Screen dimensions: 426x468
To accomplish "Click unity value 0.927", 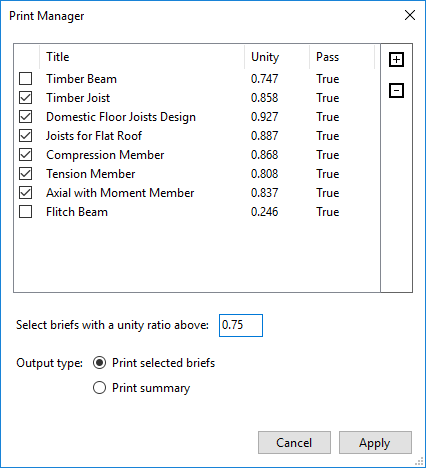I will (x=264, y=117).
